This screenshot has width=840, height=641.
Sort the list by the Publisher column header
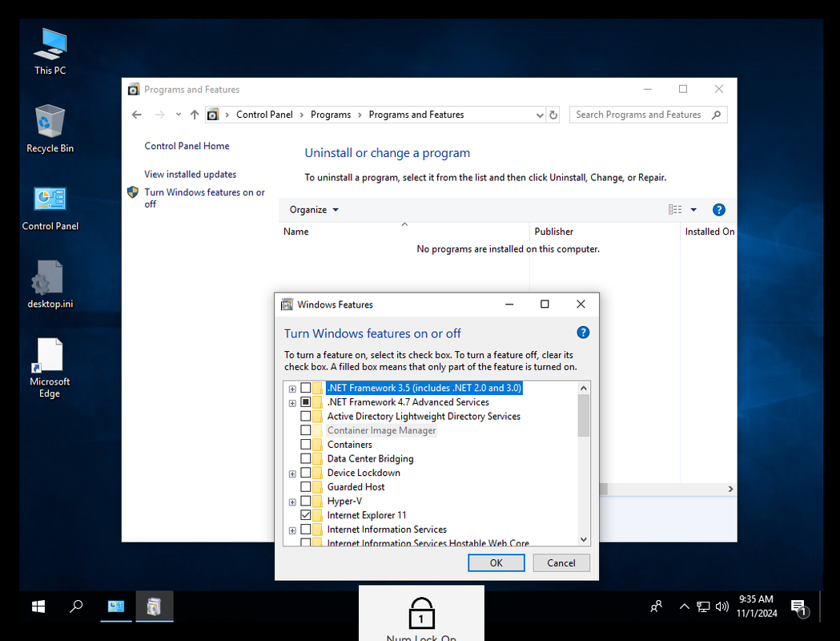coord(605,232)
